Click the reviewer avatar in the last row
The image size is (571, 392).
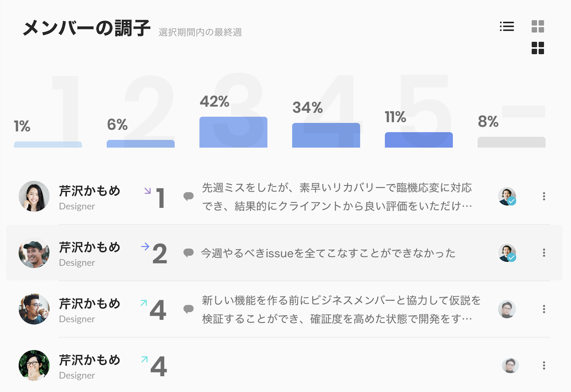510,365
